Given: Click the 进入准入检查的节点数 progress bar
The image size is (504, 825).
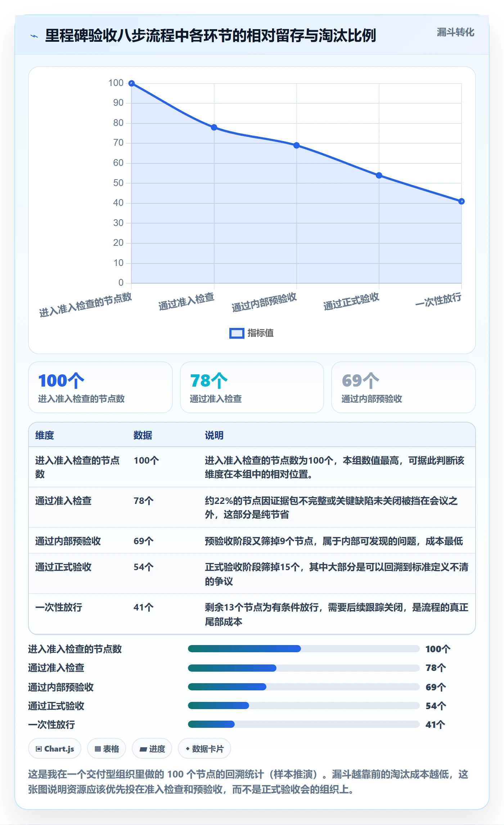Looking at the screenshot, I should 303,649.
